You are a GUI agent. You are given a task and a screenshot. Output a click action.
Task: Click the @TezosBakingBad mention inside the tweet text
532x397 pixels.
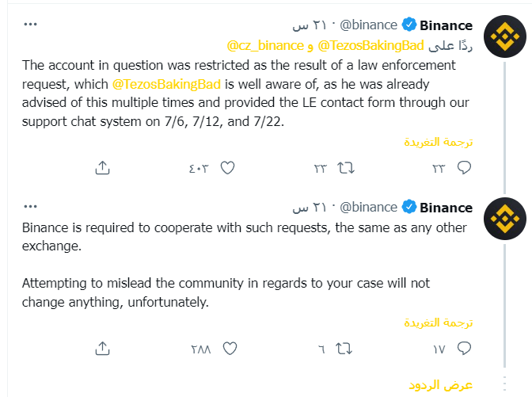coord(166,84)
